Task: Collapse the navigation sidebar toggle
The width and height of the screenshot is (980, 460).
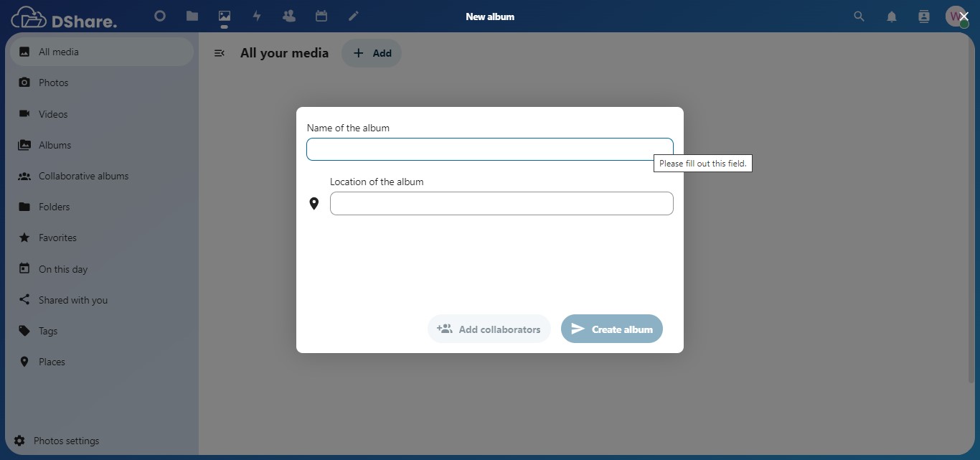Action: pyautogui.click(x=220, y=53)
